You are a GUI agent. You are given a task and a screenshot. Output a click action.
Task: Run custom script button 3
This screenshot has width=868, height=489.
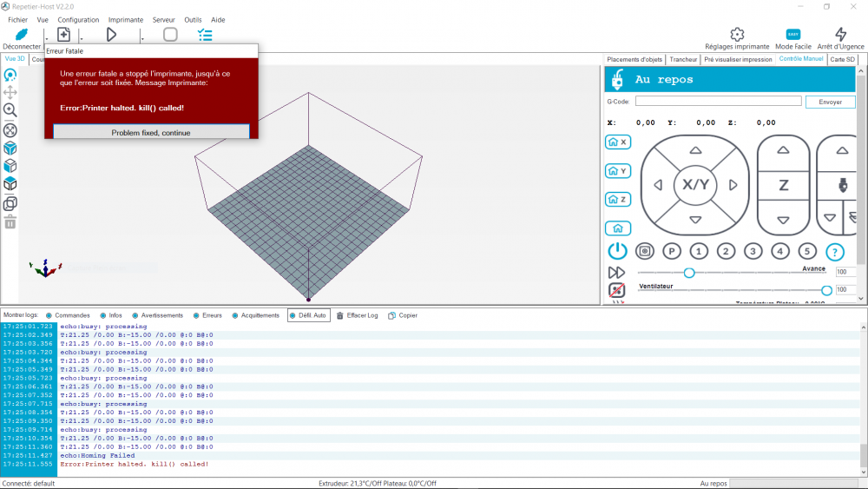tap(753, 251)
